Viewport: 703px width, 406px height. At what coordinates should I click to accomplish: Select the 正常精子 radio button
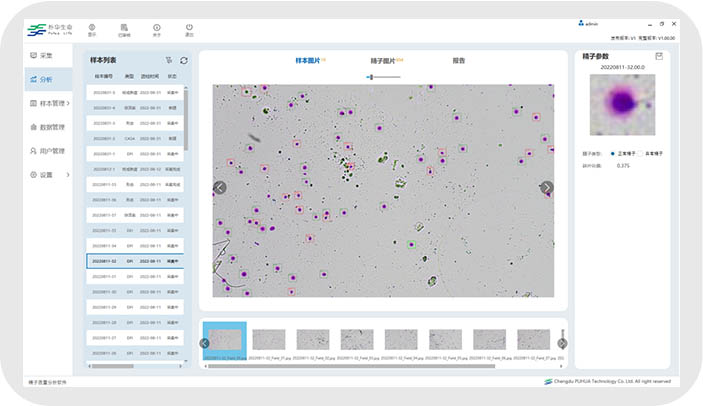click(613, 153)
